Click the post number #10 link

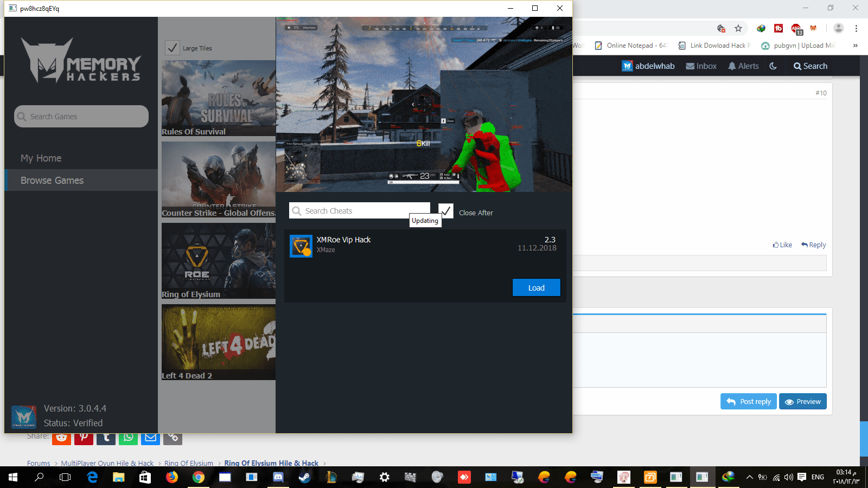coord(821,93)
